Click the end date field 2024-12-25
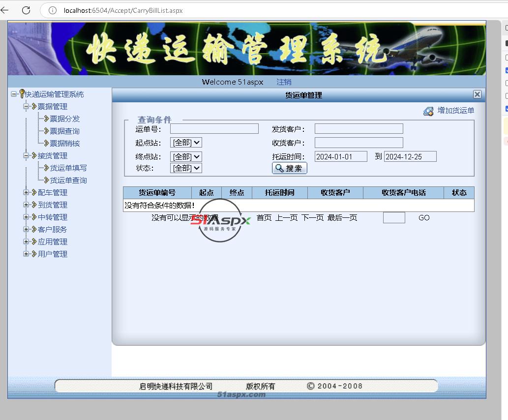Screen dimensions: 508x420 (410, 156)
